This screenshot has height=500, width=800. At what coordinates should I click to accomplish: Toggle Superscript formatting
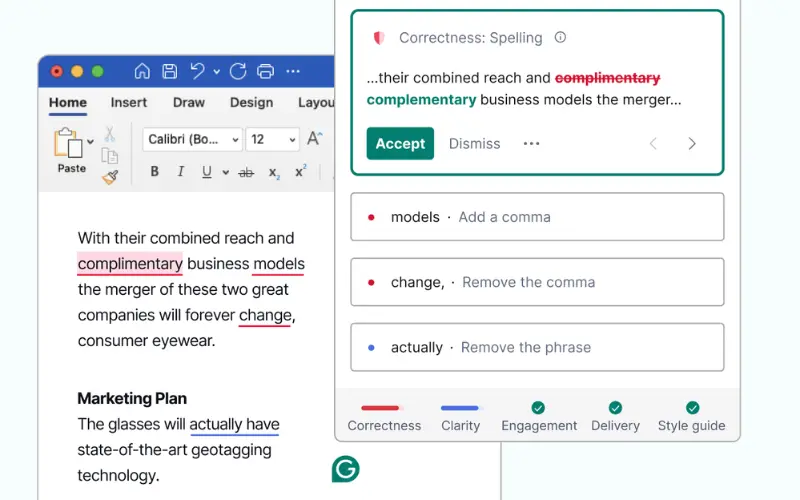(301, 171)
